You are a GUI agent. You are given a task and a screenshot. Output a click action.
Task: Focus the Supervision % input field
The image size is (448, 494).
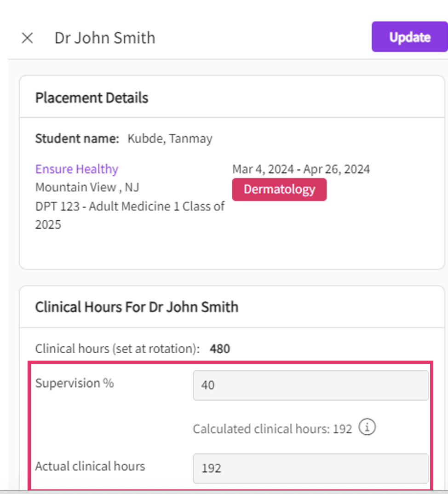pyautogui.click(x=310, y=385)
